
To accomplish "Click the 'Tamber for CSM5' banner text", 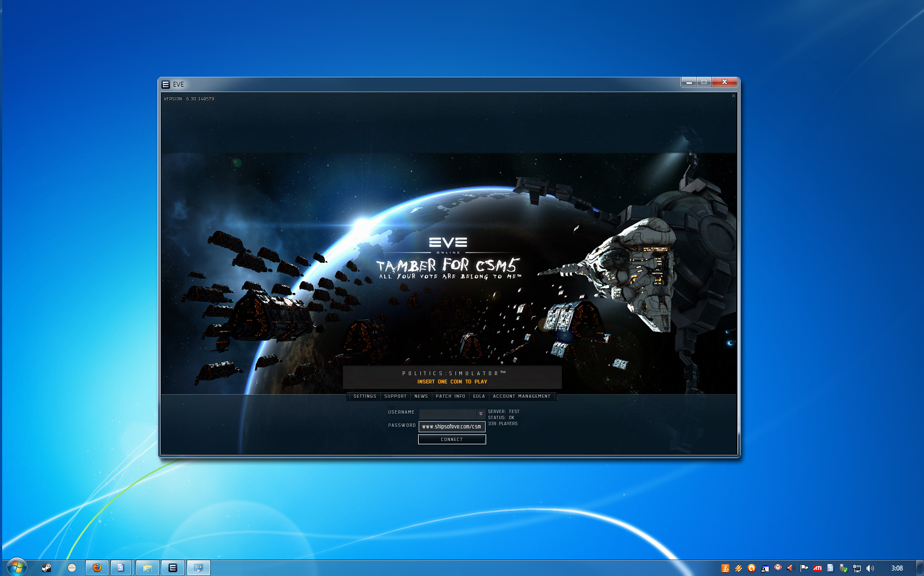I will tap(448, 266).
